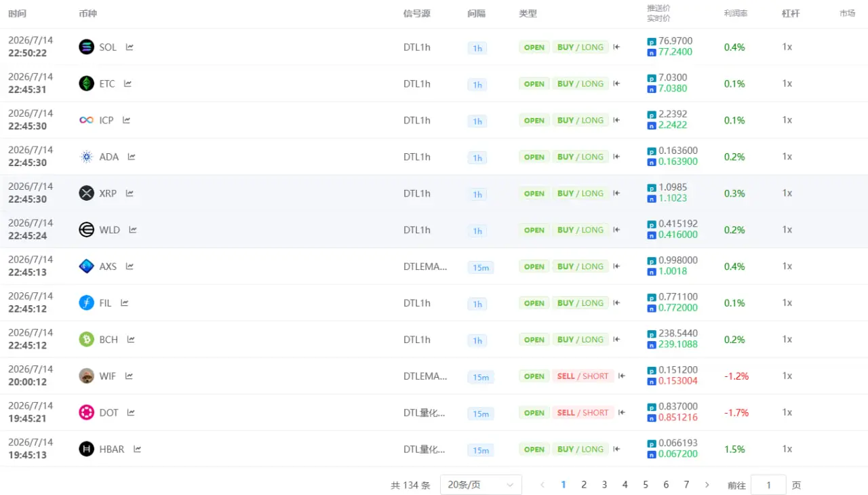
Task: Click the 15m interval tag for AXS
Action: pos(481,267)
